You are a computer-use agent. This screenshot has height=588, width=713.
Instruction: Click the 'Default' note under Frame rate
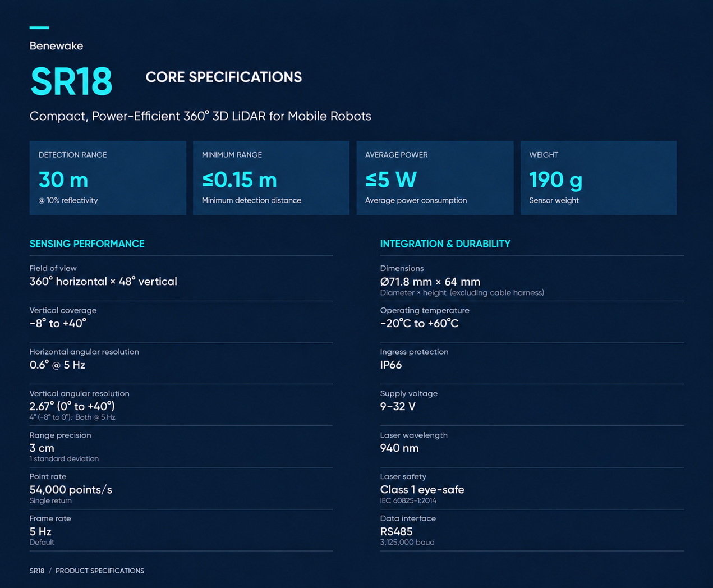(x=42, y=543)
